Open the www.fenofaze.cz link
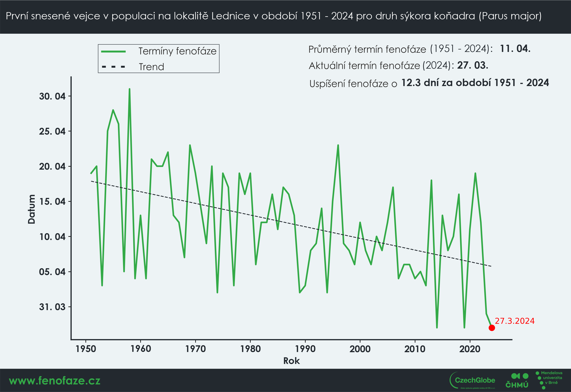This screenshot has height=392, width=571. (55, 381)
